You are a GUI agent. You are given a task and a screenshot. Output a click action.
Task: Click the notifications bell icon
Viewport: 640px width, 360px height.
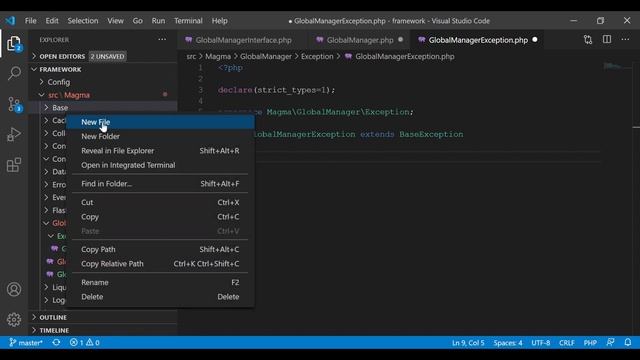pos(628,342)
